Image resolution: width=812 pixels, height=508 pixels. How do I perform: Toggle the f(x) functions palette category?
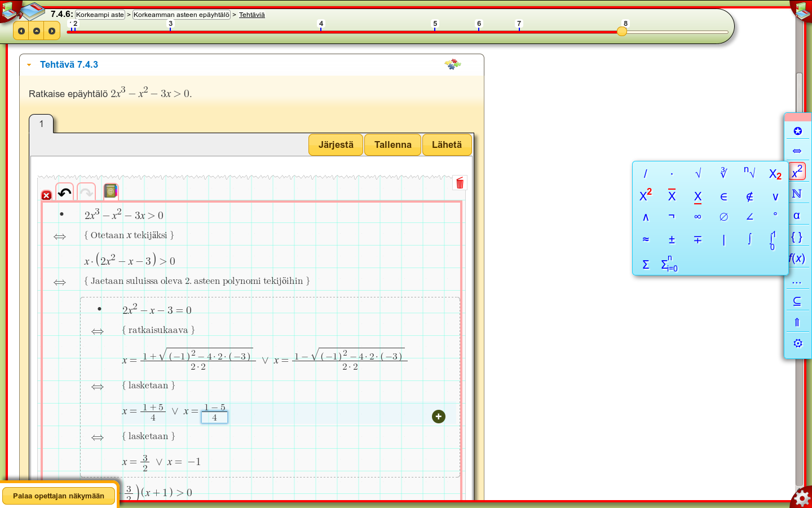tap(797, 258)
